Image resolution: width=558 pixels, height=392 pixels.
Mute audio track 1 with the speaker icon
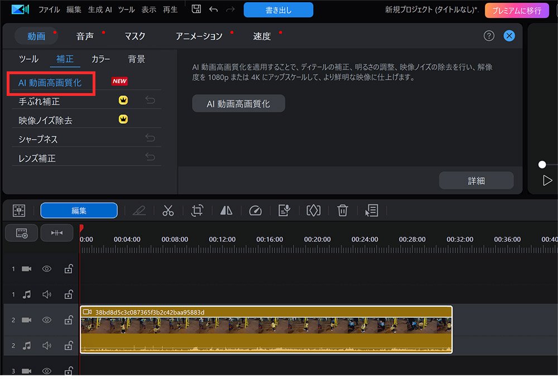pos(47,294)
